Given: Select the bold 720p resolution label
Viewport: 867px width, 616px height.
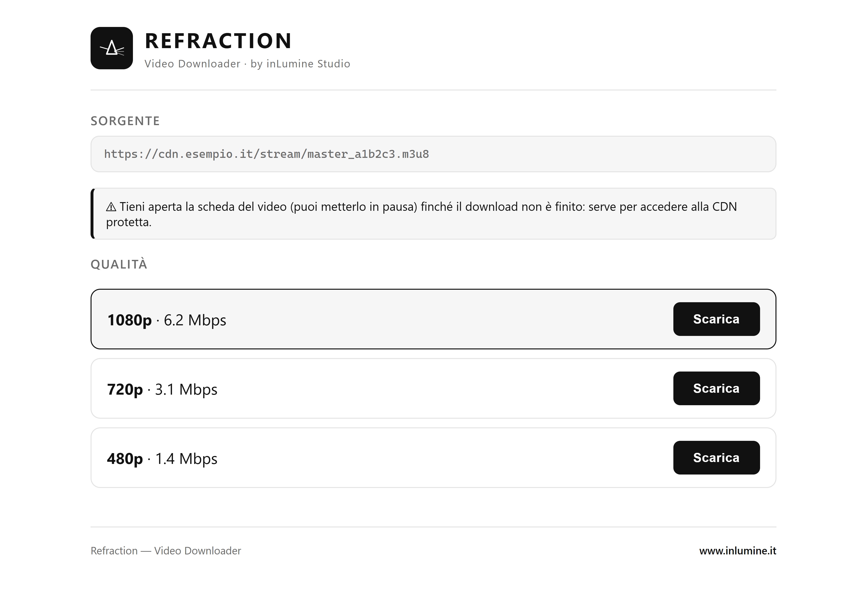Looking at the screenshot, I should tap(125, 389).
